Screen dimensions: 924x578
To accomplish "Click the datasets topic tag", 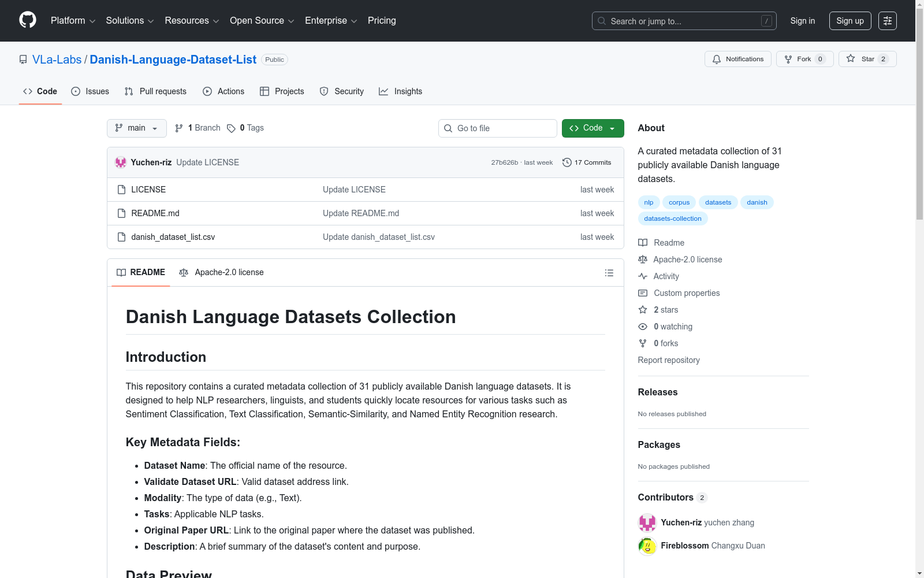I will coord(718,202).
